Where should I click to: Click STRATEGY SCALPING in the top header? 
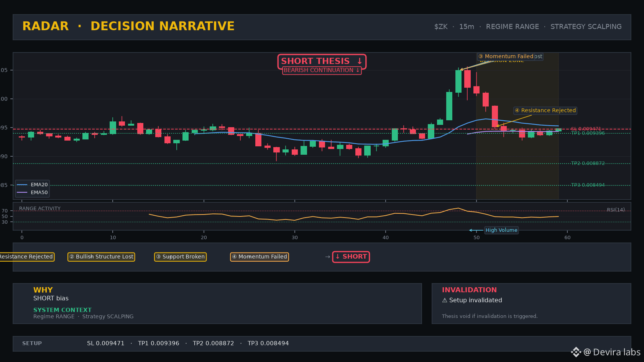point(586,27)
